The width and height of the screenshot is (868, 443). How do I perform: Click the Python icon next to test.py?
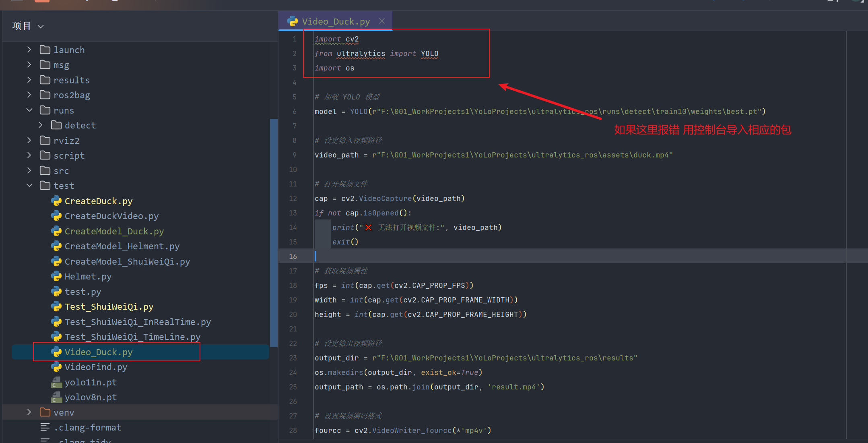56,291
